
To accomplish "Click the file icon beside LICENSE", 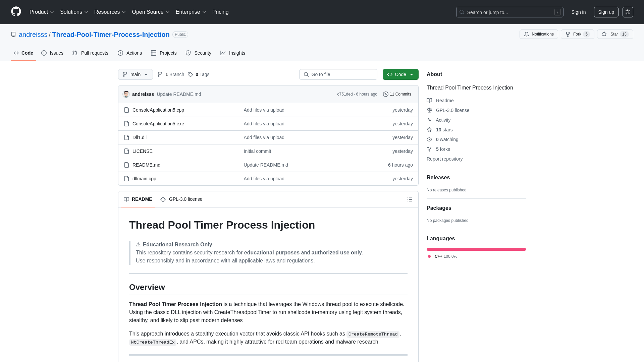I will [126, 151].
